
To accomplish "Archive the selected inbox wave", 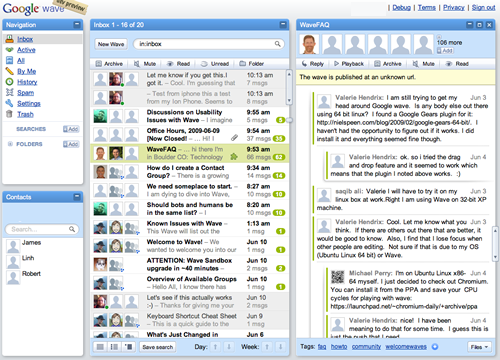I will pos(109,64).
